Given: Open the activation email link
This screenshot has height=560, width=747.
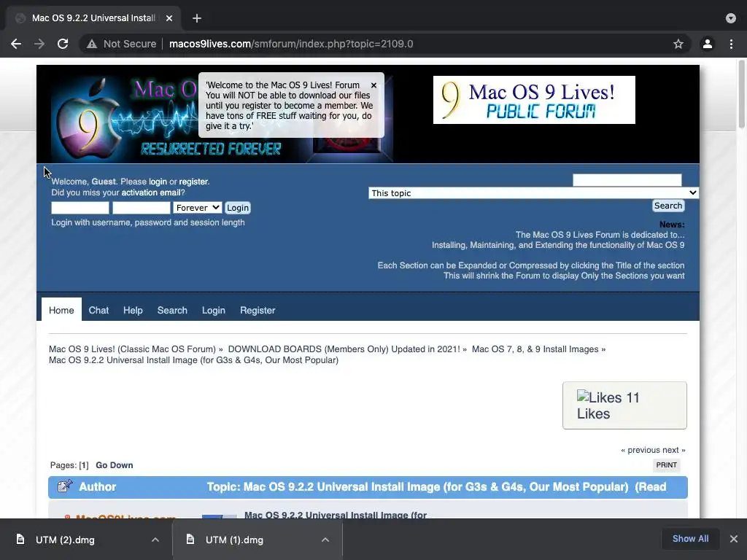Looking at the screenshot, I should point(150,192).
